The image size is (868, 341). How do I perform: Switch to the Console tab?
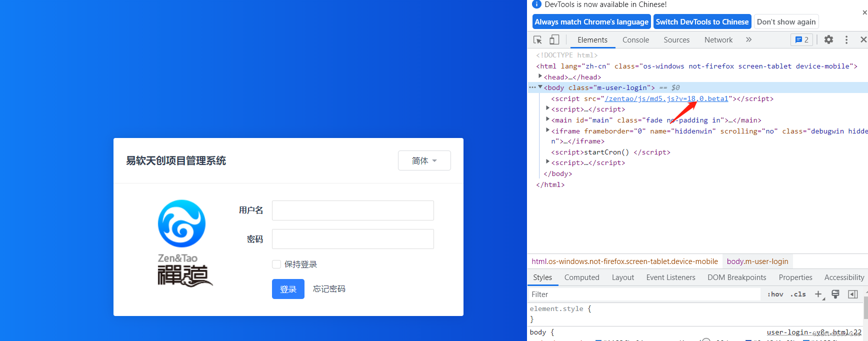tap(635, 39)
